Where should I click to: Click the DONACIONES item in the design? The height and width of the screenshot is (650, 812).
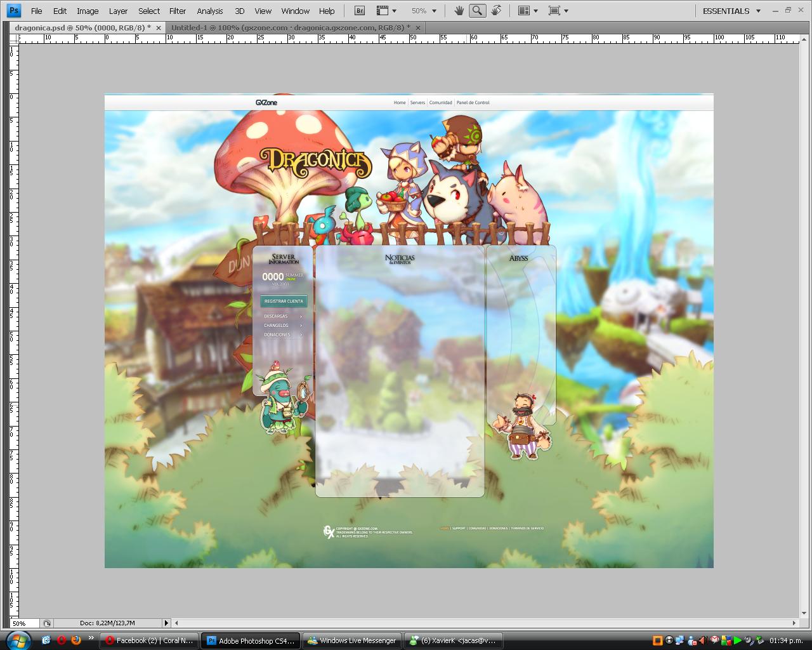(283, 335)
